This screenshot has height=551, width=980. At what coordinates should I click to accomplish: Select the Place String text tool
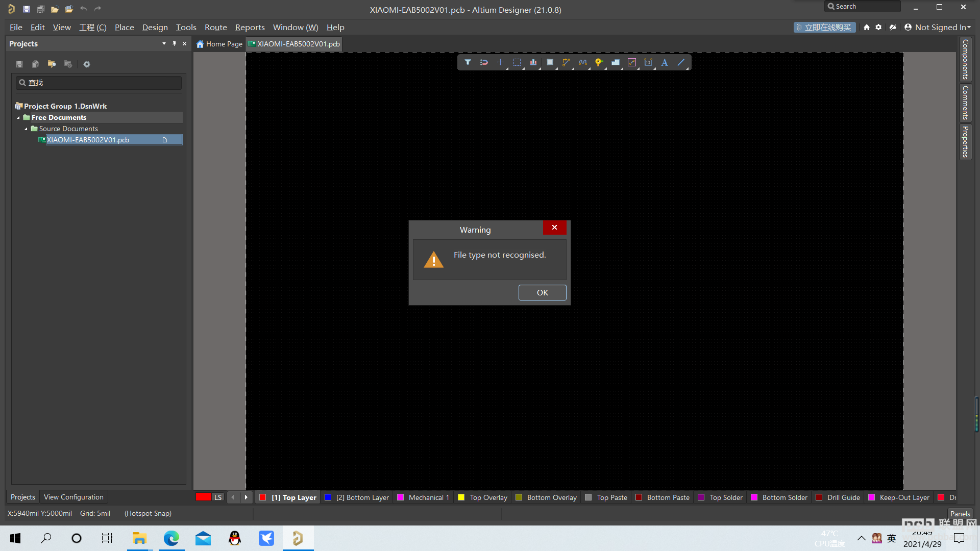point(665,62)
